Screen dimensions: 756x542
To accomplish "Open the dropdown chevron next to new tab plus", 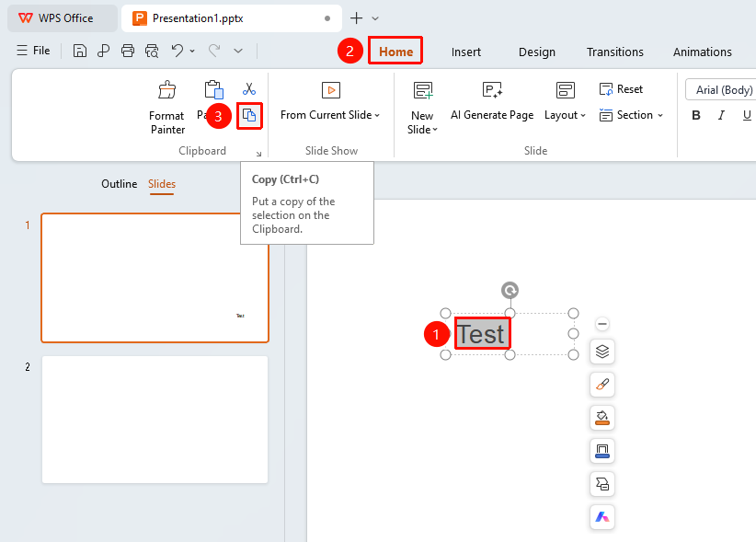I will tap(375, 18).
